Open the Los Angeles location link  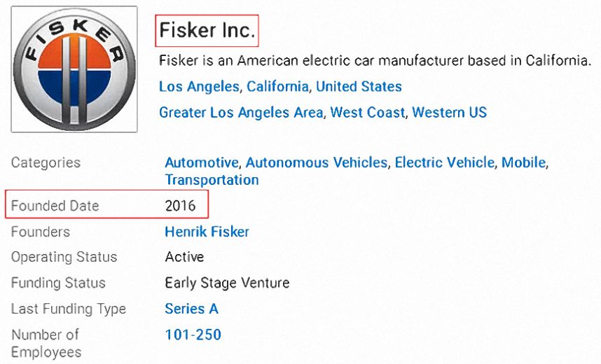[199, 87]
